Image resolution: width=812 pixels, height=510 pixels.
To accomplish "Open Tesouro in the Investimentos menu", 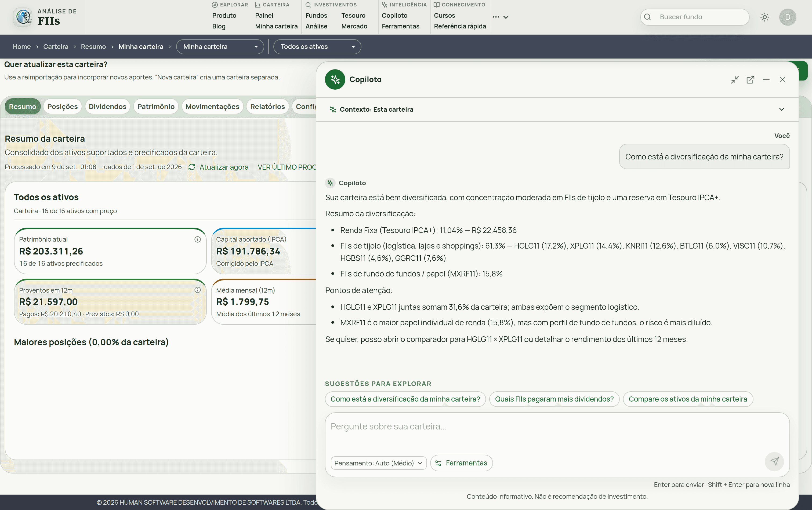I will tap(353, 16).
